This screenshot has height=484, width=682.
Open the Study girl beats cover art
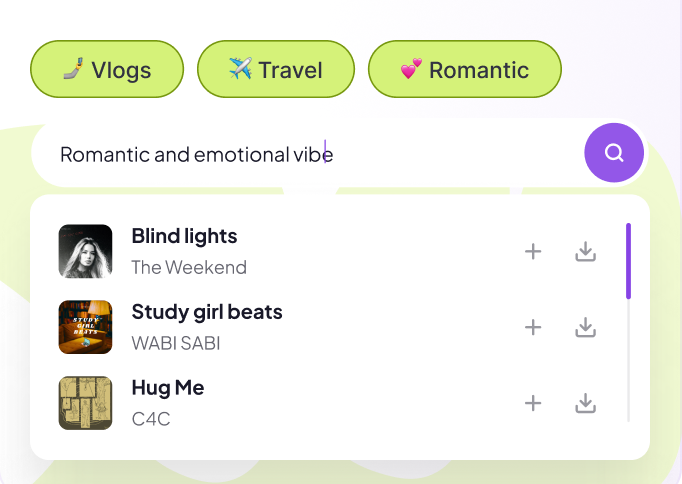point(85,327)
